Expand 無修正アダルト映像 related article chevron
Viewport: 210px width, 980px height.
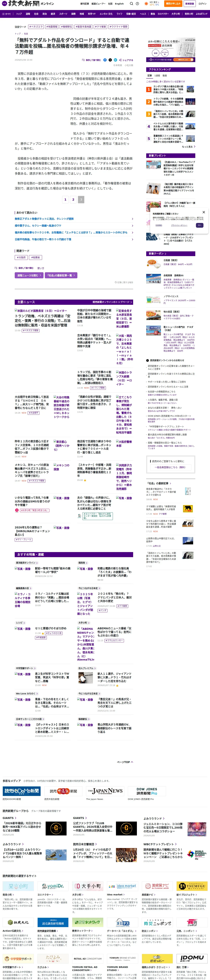132,219
